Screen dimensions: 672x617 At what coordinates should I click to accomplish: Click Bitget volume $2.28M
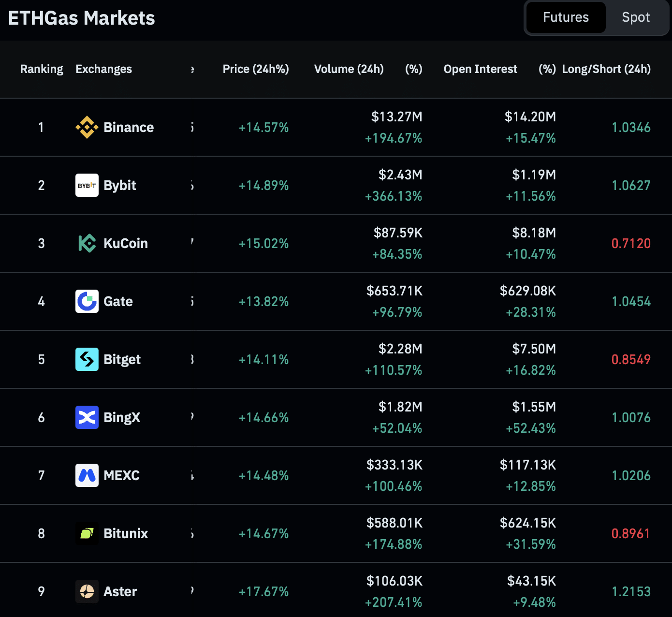tap(400, 349)
